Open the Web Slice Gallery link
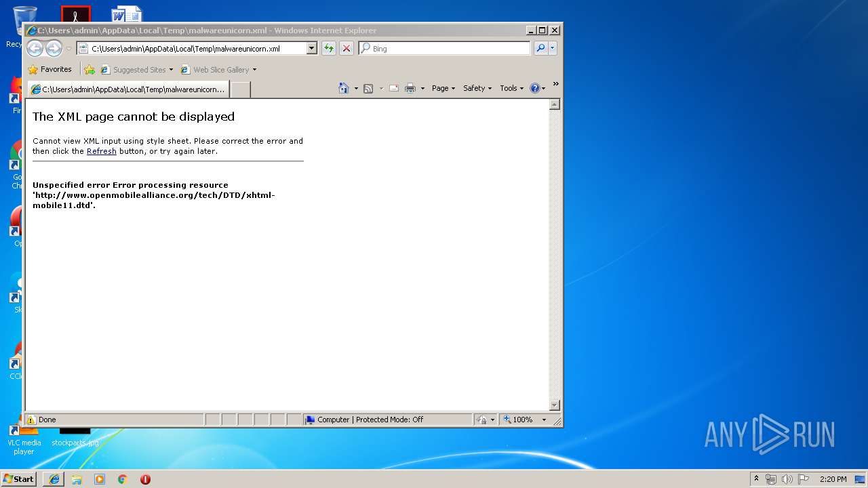This screenshot has width=868, height=488. click(218, 69)
